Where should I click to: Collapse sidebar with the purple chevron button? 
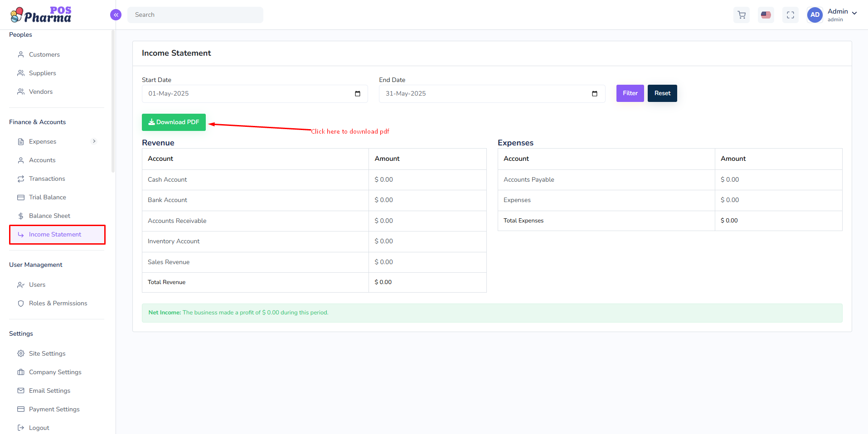tap(116, 15)
